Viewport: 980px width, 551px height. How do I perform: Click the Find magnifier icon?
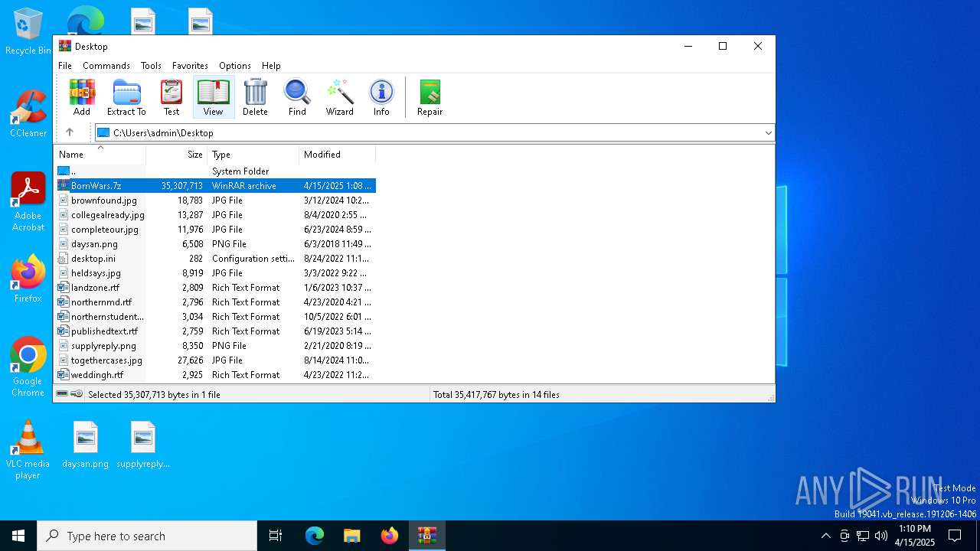(297, 97)
